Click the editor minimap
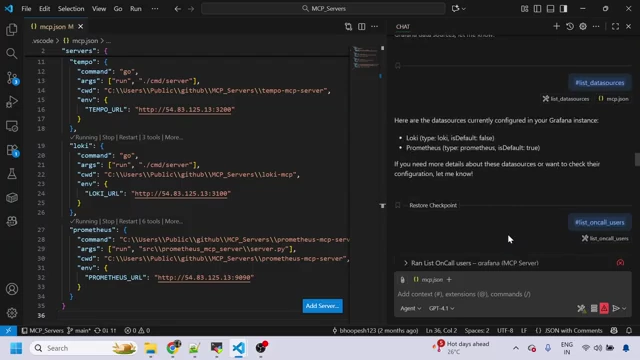The height and width of the screenshot is (360, 640). tap(365, 57)
